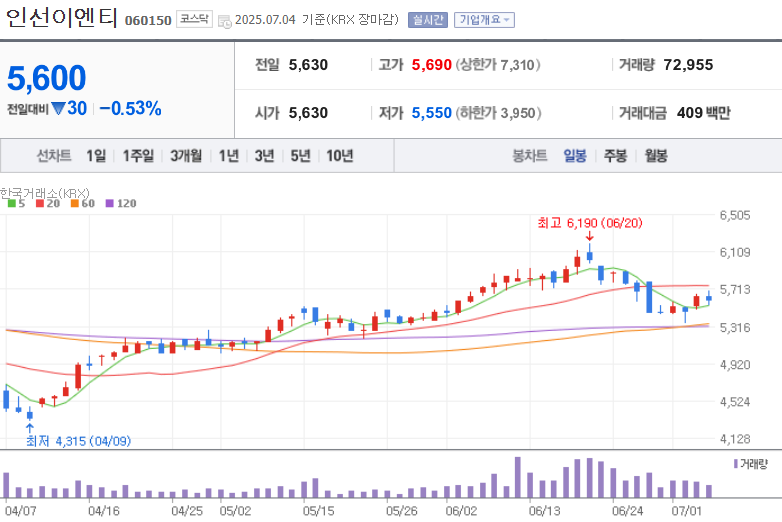The height and width of the screenshot is (522, 782).
Task: Click the 최고 6,190 (06/20) label
Action: [x=590, y=223]
